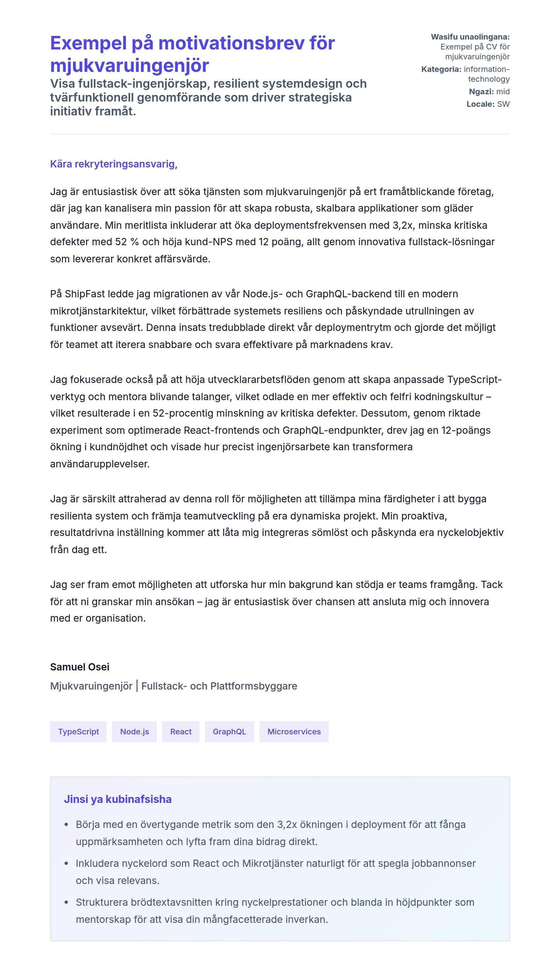The width and height of the screenshot is (560, 973).
Task: Click the 'Wasifu unaolingana:' label
Action: coord(470,37)
